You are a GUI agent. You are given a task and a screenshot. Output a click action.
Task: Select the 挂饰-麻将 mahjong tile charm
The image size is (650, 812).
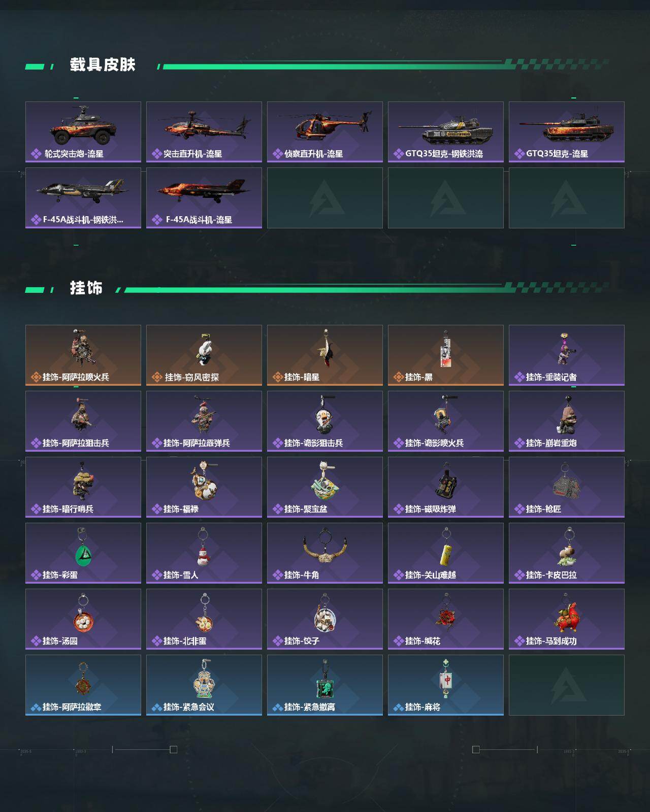click(446, 685)
